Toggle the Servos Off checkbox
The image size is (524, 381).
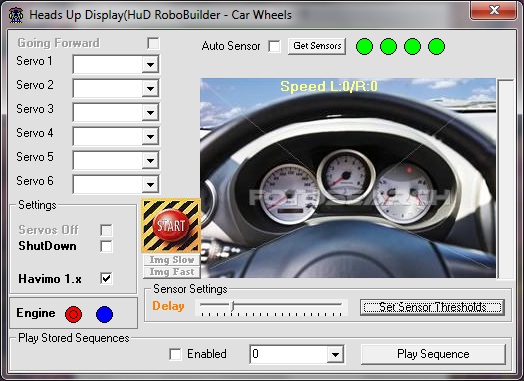point(106,230)
